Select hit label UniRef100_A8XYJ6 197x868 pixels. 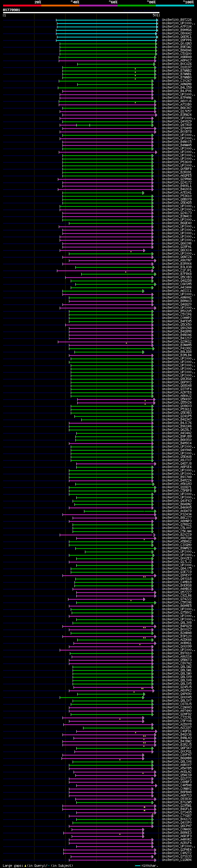pyautogui.click(x=177, y=101)
